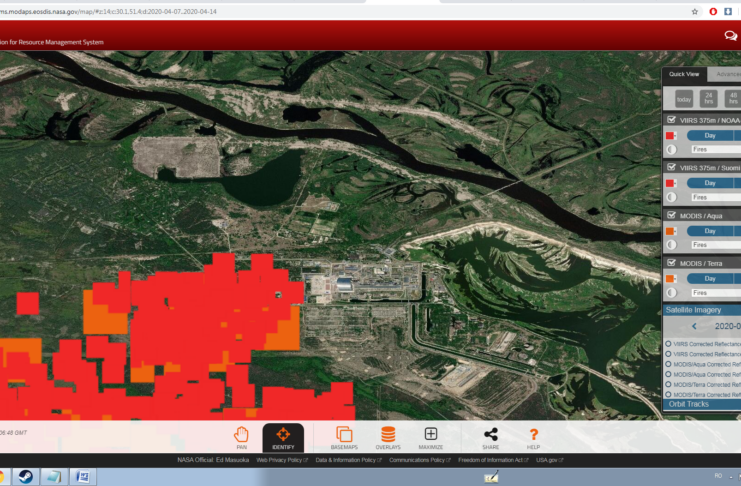Open the Overlays stack icon
This screenshot has height=486, width=741.
click(388, 437)
